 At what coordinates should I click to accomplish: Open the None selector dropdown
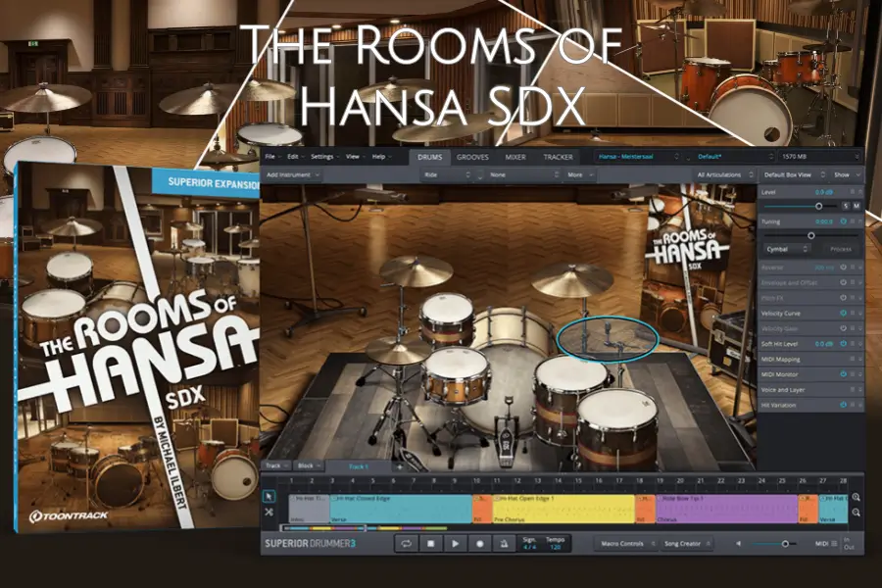524,175
